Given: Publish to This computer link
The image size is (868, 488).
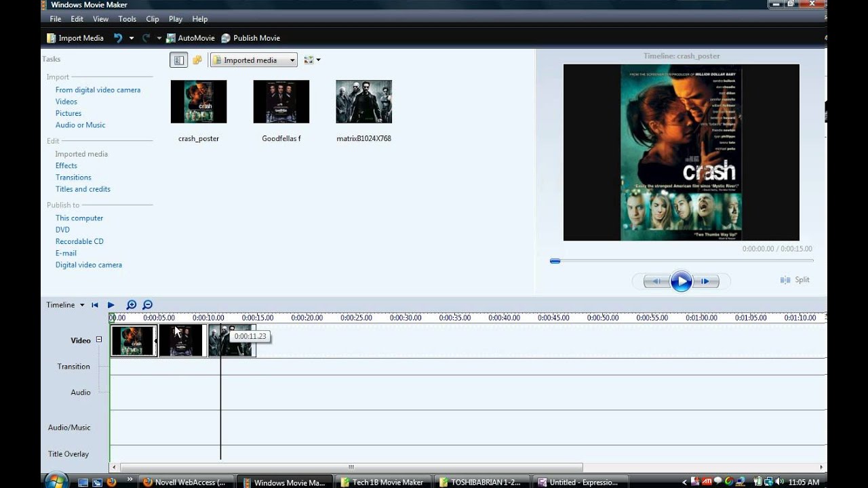Looking at the screenshot, I should [x=79, y=218].
